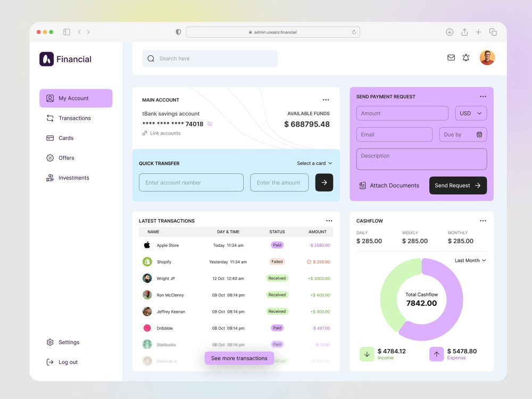Click the Apple Store Paid status badge

pyautogui.click(x=277, y=245)
